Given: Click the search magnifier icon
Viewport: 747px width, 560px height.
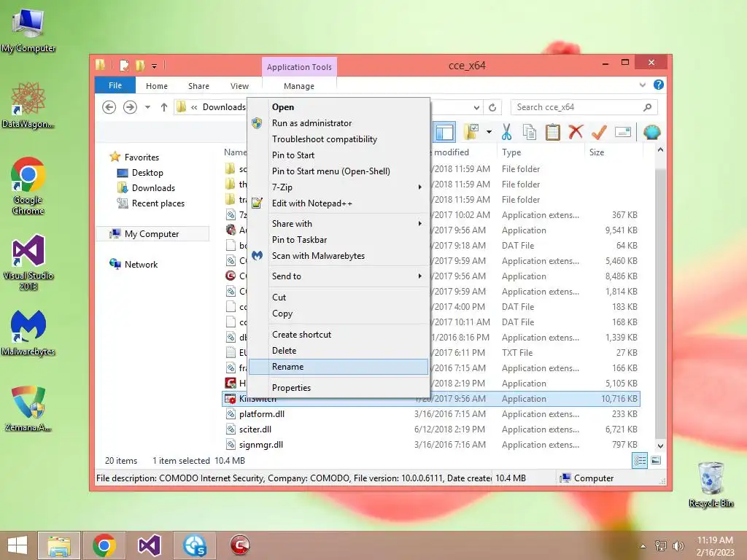Looking at the screenshot, I should point(648,107).
